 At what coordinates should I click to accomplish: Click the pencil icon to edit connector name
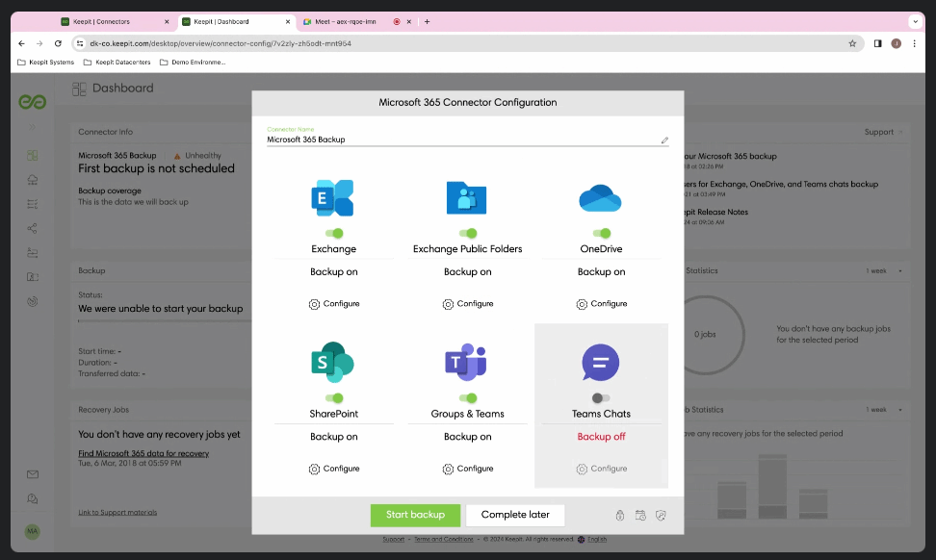[664, 140]
